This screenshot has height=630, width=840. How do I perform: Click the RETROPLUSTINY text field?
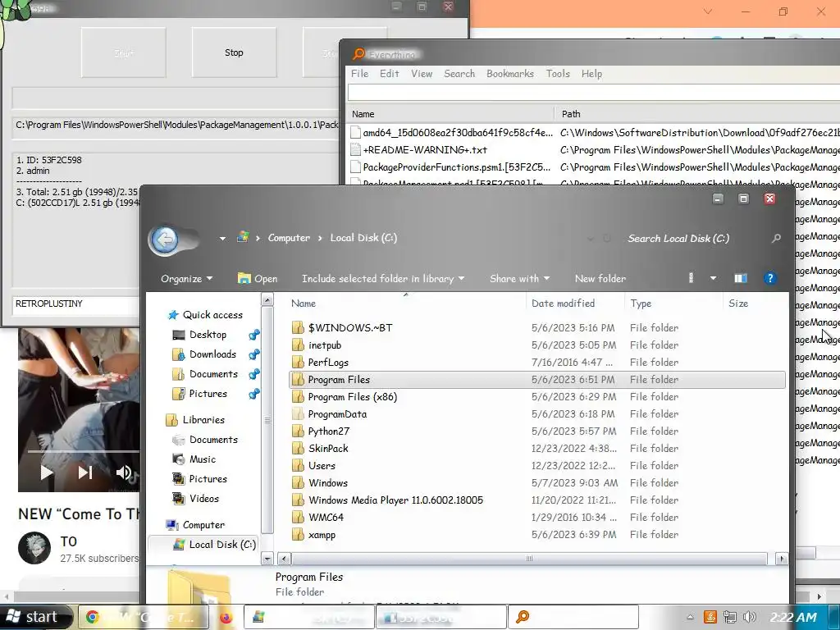[76, 304]
